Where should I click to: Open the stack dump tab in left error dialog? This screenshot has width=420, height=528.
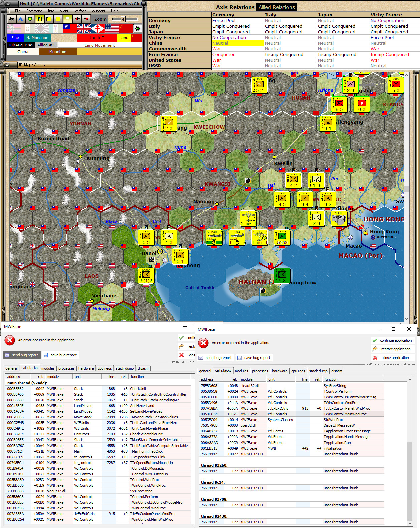click(125, 368)
